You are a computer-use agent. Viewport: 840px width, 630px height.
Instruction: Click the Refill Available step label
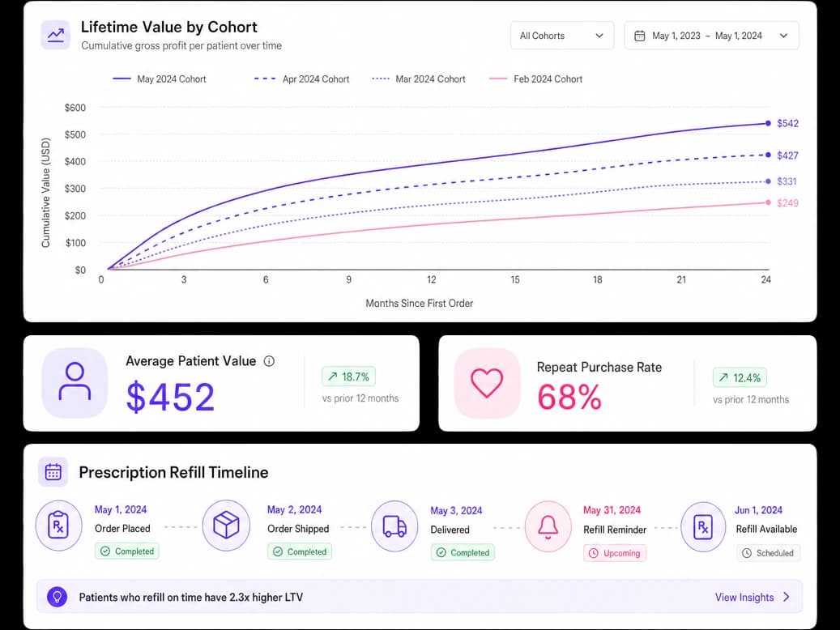766,530
